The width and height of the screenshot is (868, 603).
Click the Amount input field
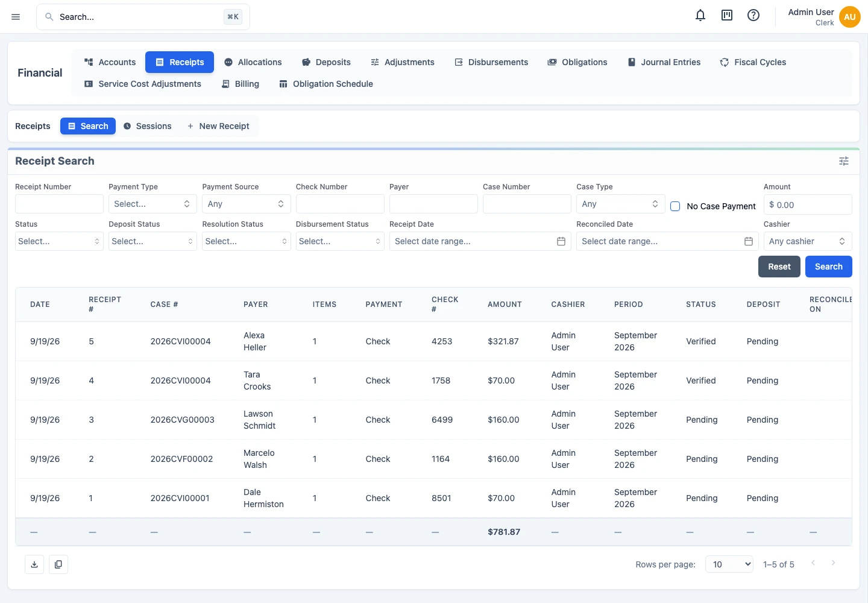pos(808,204)
